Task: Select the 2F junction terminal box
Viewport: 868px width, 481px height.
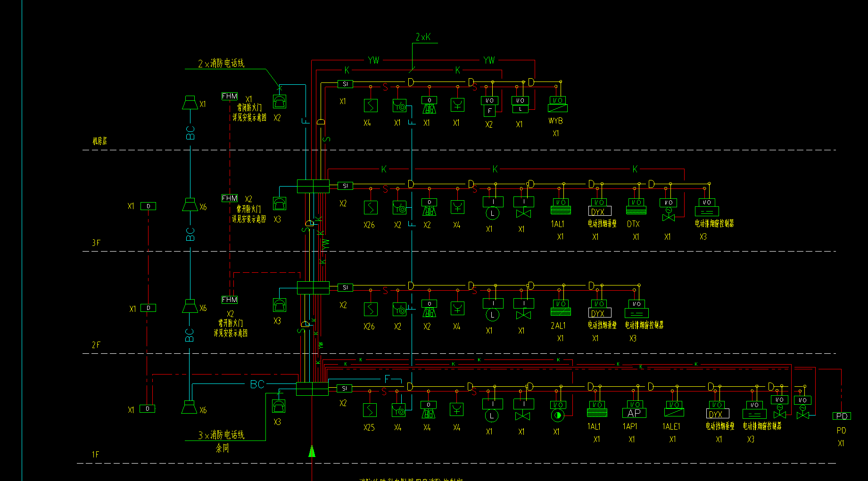Action: (313, 288)
